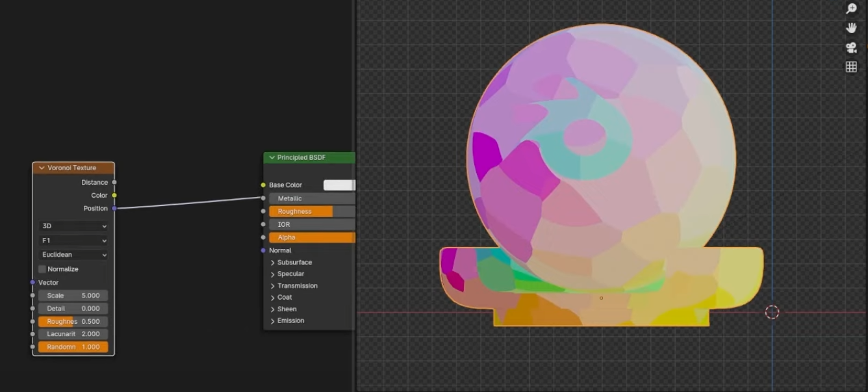Screen dimensions: 868x392
Task: Open the F1 feature dropdown
Action: pyautogui.click(x=73, y=240)
